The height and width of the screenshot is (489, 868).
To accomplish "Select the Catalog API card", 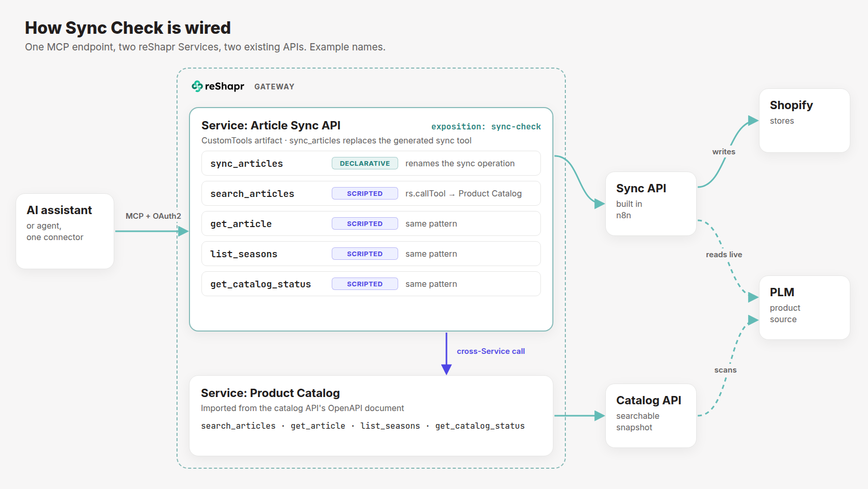I will (x=651, y=416).
